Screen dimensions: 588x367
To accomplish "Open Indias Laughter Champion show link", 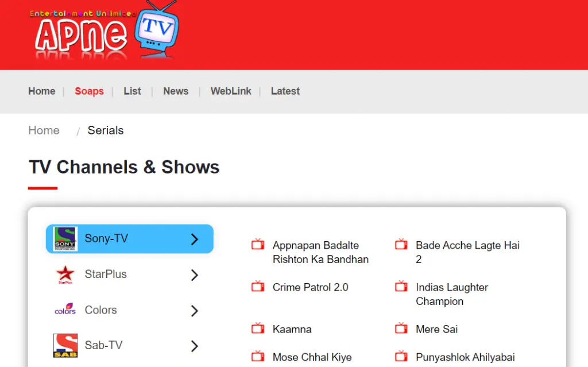I will click(452, 294).
